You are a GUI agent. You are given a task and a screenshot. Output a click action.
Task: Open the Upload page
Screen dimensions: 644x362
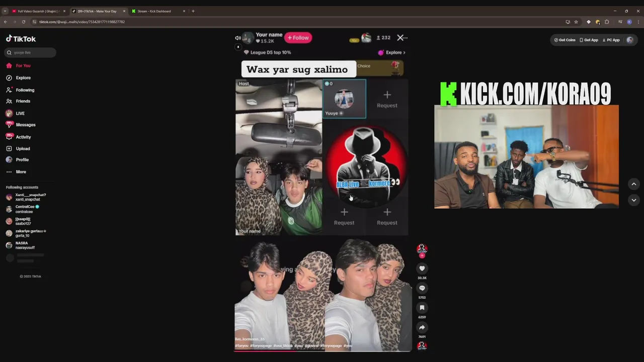pyautogui.click(x=18, y=149)
